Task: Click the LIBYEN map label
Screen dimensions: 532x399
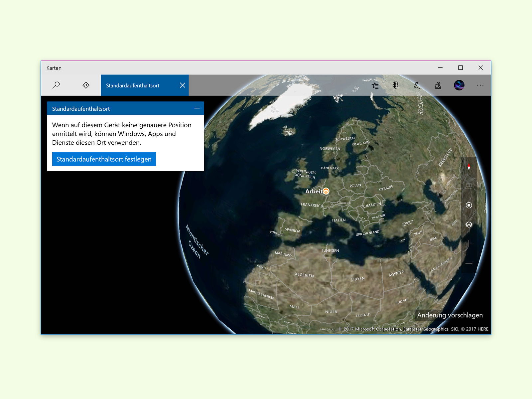Action: pyautogui.click(x=358, y=279)
